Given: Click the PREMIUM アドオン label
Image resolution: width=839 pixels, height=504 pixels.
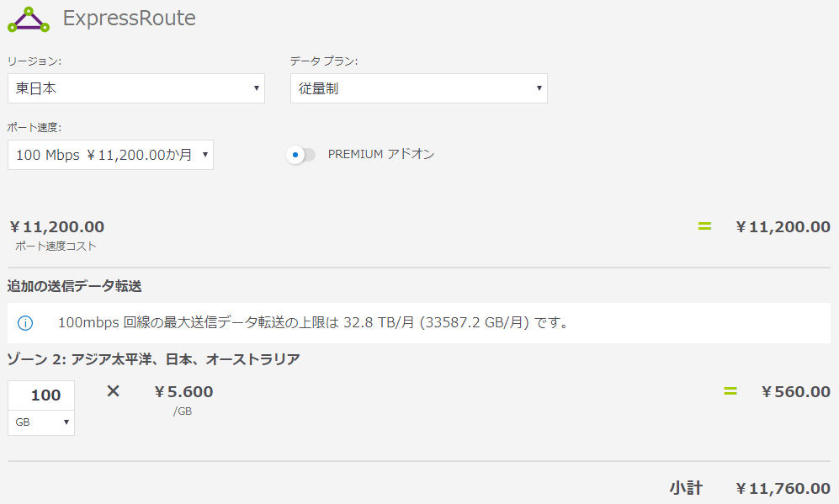Looking at the screenshot, I should point(381,155).
